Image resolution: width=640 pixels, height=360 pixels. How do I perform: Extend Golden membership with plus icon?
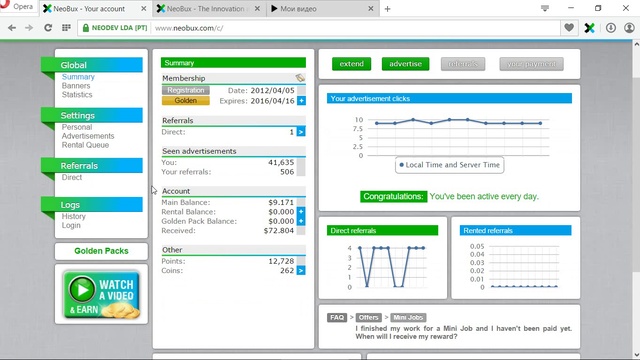(301, 101)
